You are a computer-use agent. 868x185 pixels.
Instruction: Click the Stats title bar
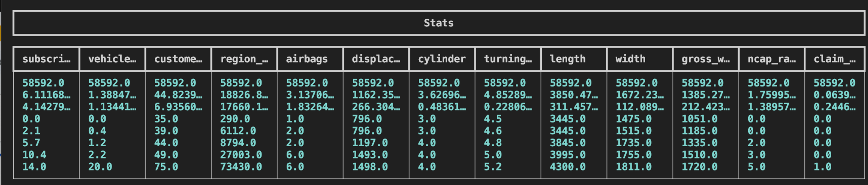(439, 23)
